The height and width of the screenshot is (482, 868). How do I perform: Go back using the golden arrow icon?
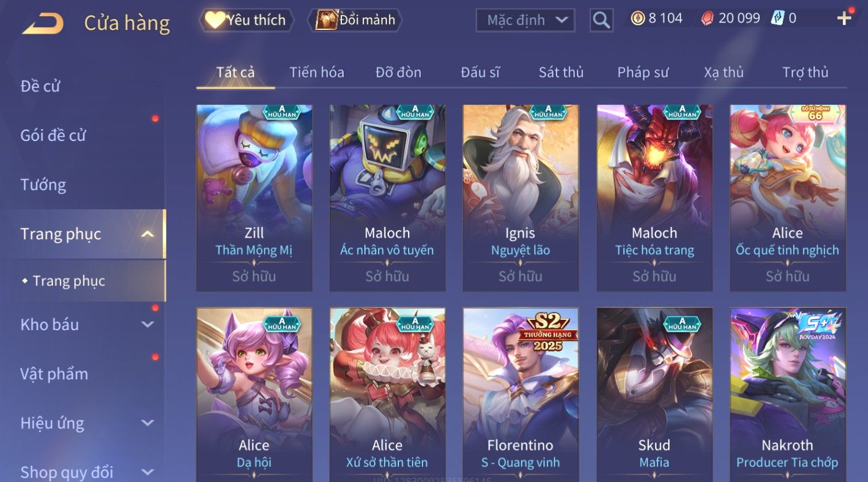(x=43, y=24)
